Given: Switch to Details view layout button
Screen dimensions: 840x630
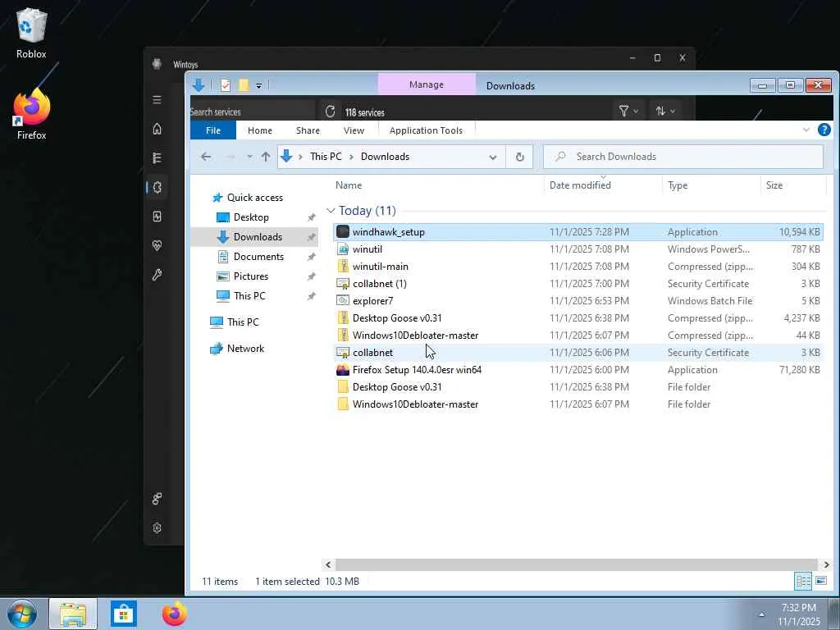Looking at the screenshot, I should (802, 581).
